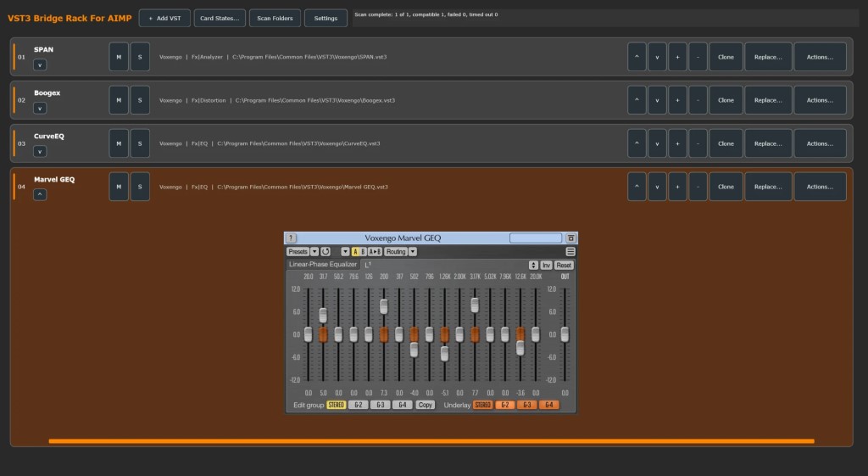
Task: Solo the Marvel GEQ plugin with S
Action: 140,187
